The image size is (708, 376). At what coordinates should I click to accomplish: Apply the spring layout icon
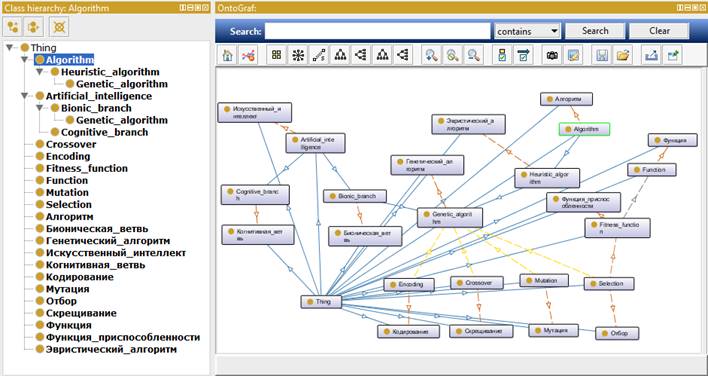[x=319, y=55]
